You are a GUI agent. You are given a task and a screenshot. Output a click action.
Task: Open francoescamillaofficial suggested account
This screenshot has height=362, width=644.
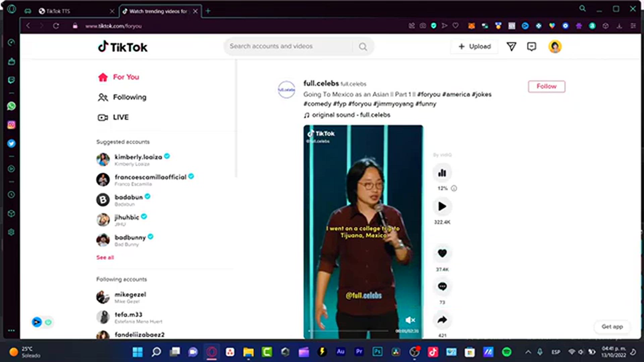coord(145,180)
